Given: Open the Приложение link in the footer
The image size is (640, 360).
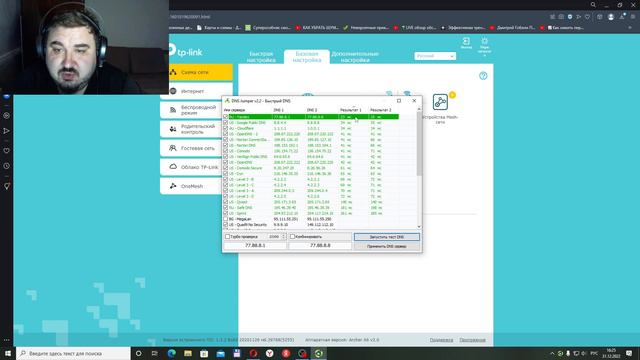Looking at the screenshot, I should click(x=472, y=340).
